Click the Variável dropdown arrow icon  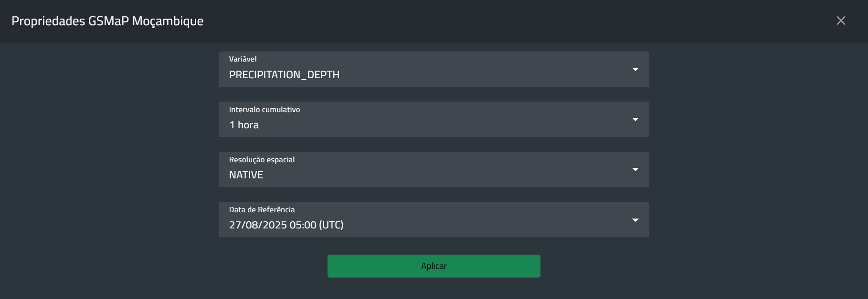pyautogui.click(x=635, y=70)
